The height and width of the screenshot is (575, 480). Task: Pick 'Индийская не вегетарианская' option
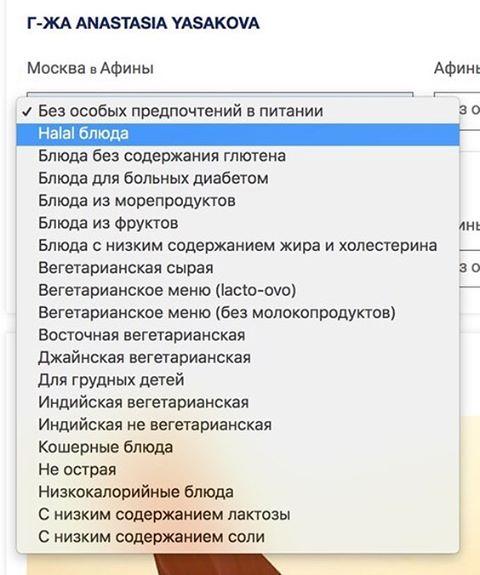click(238, 425)
